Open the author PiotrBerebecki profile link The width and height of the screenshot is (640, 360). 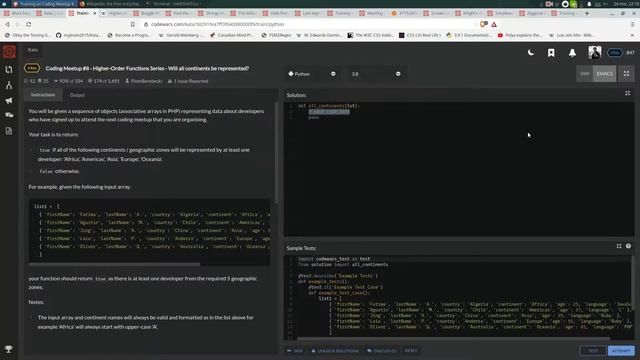144,81
